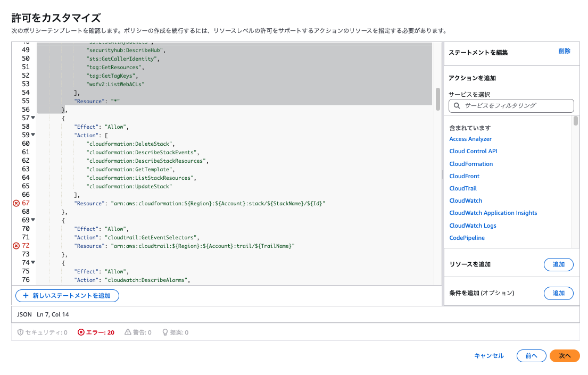Click the JSON editor vertical scrollbar
This screenshot has height=375, width=588.
click(x=438, y=98)
